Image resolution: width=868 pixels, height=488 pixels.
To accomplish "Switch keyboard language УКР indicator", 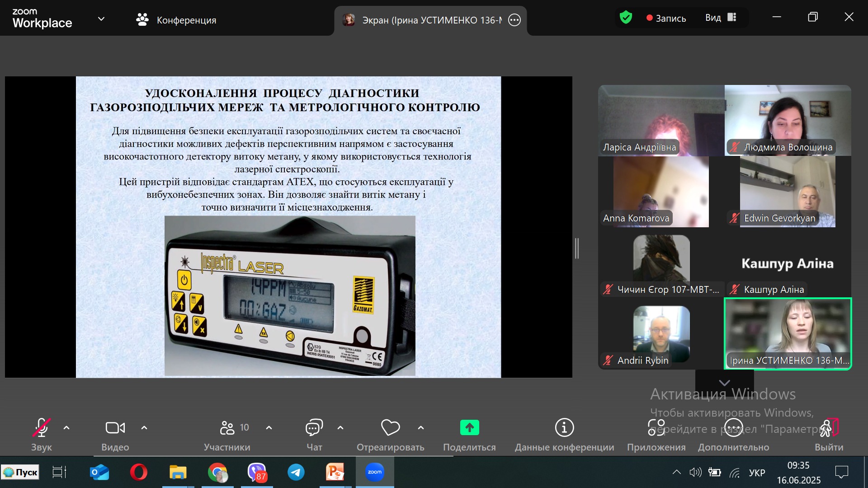I will click(757, 473).
